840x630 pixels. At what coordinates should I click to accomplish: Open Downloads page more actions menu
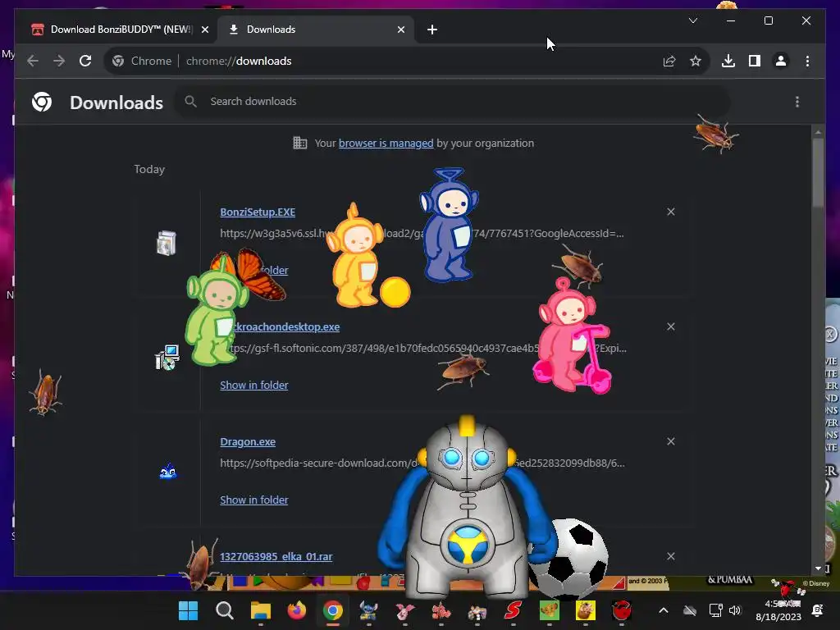pos(797,102)
